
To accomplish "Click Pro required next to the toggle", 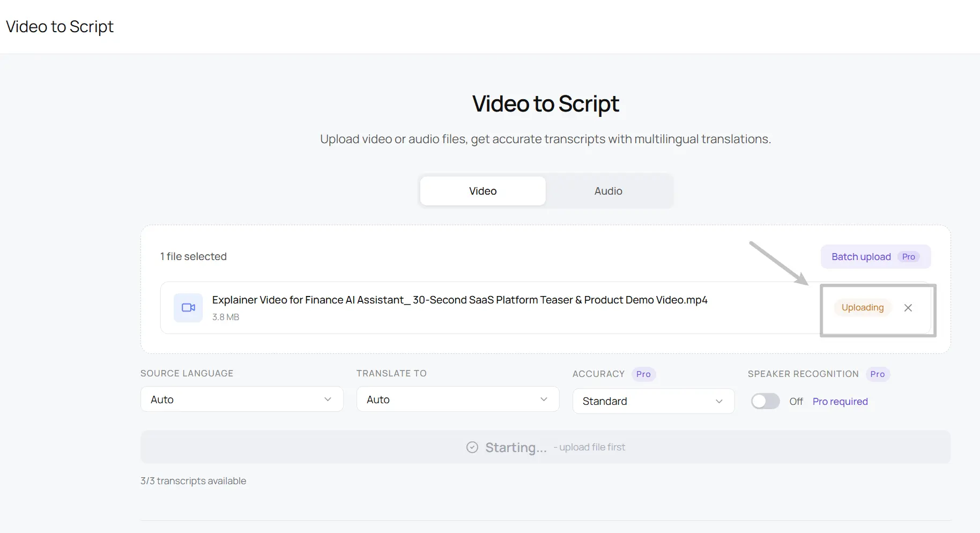I will coord(840,401).
